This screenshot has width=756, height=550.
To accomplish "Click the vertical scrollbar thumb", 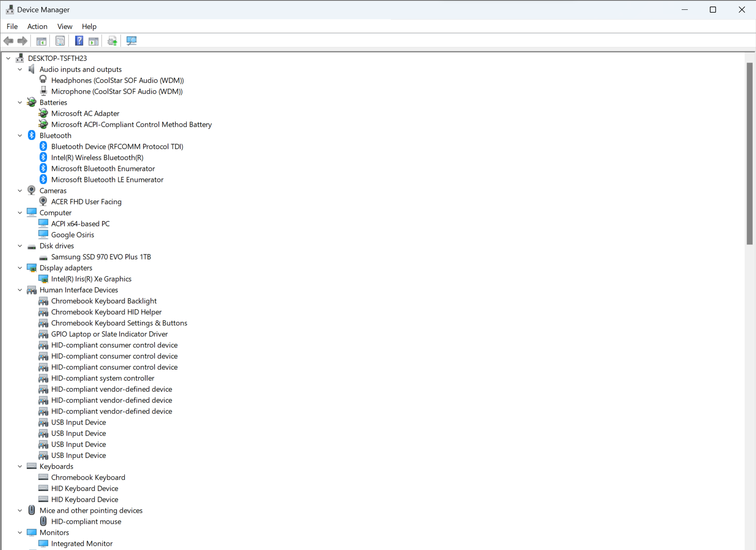I will coord(749,154).
